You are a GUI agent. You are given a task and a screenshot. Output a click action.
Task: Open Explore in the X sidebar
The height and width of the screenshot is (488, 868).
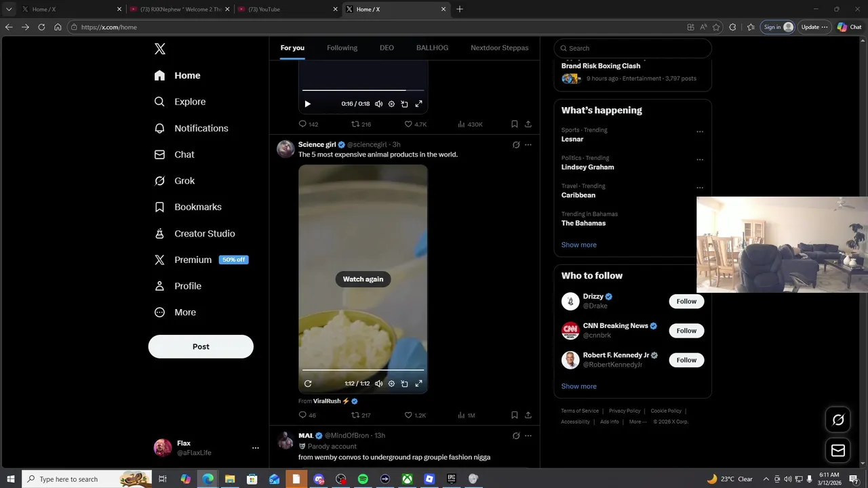(x=180, y=102)
